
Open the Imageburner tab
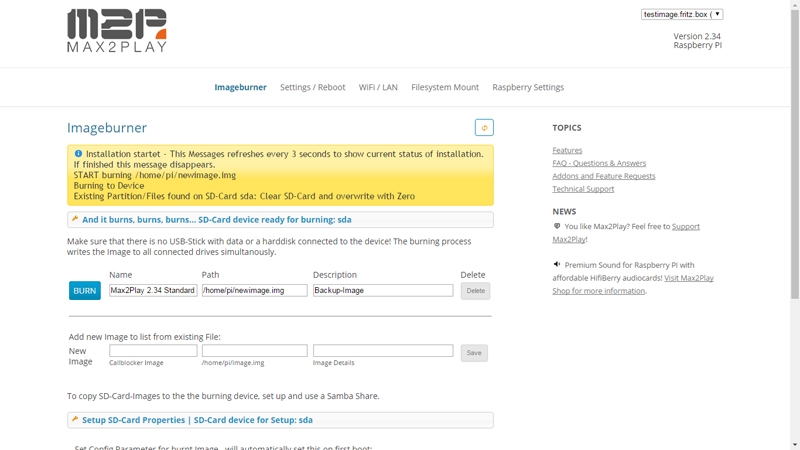point(240,87)
